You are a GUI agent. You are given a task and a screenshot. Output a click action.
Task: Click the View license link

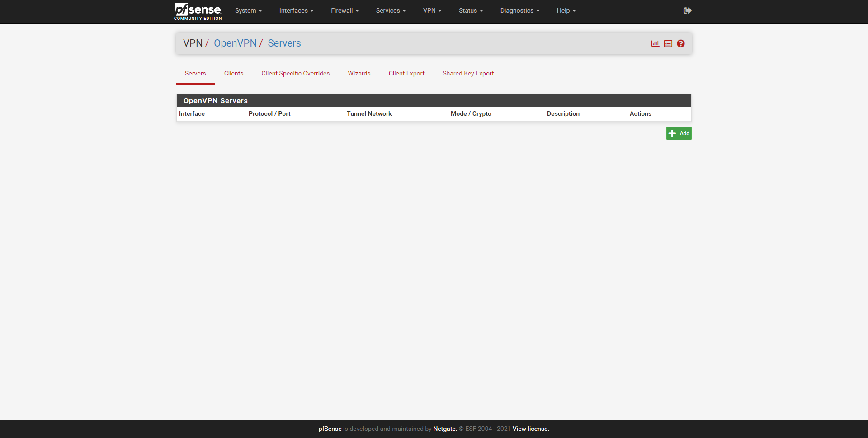531,429
